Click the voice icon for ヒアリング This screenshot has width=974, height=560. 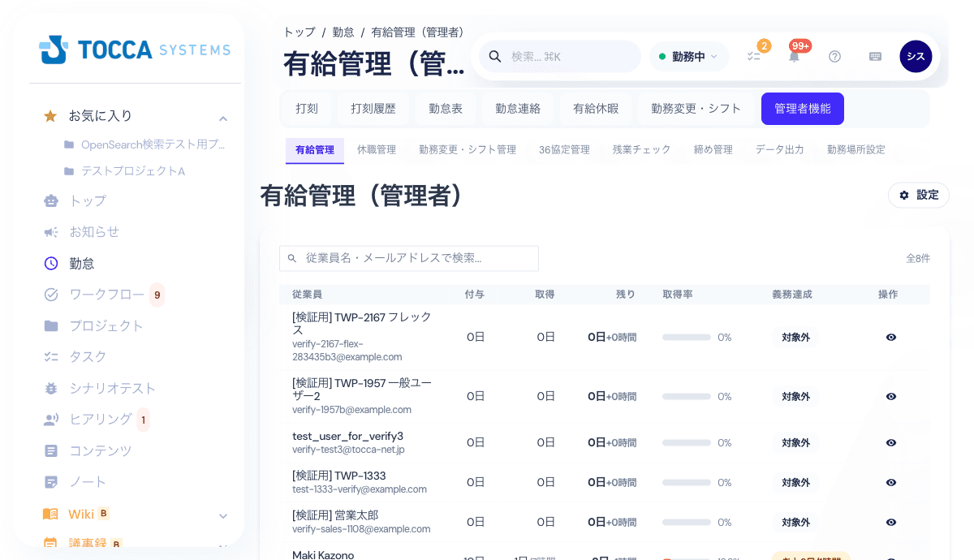tap(51, 420)
